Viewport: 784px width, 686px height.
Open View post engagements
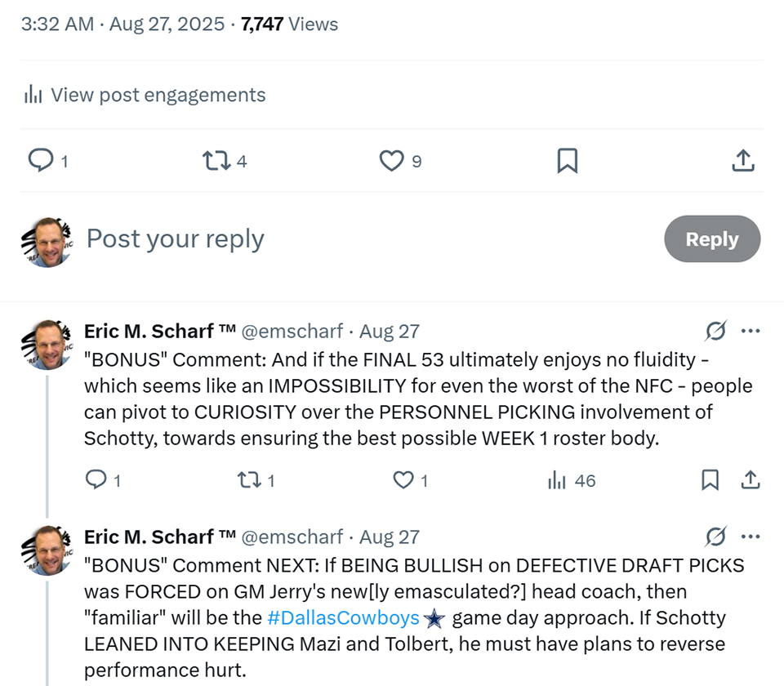[145, 95]
